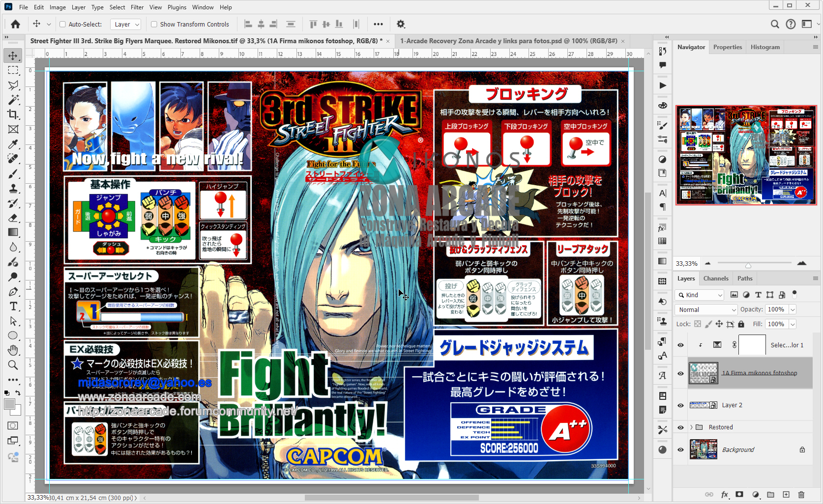Hide the Background layer

click(681, 449)
